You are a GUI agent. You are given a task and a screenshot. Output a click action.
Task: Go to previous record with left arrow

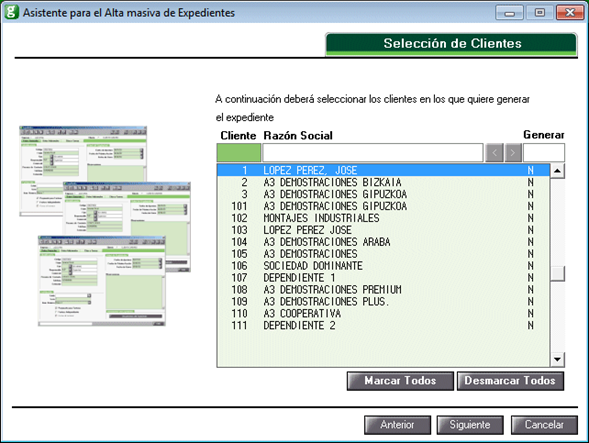point(494,153)
